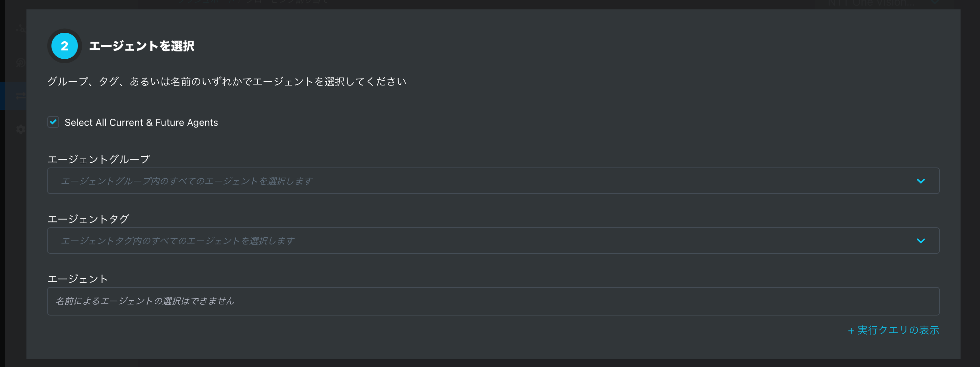980x367 pixels.
Task: Click the エージェント field label
Action: 78,279
